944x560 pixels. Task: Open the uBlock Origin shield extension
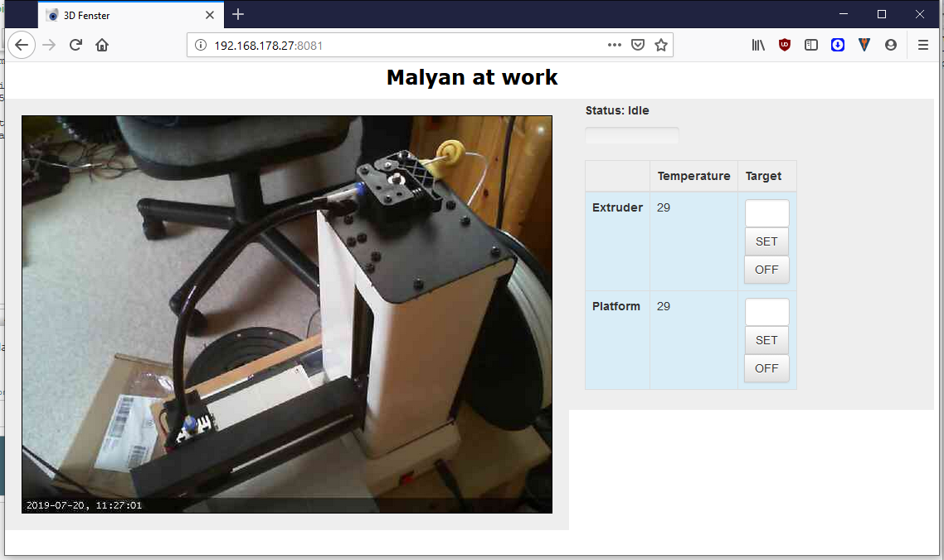tap(785, 45)
